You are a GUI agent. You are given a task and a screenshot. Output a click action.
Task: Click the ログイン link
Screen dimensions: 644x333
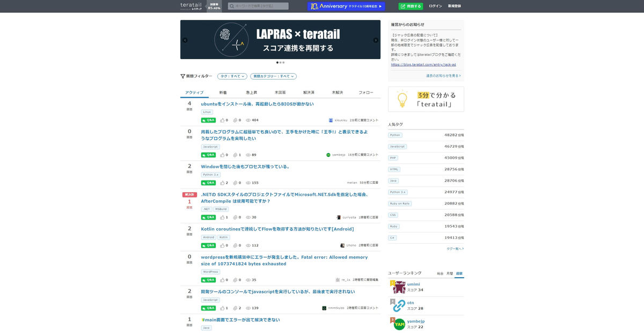[x=435, y=6]
